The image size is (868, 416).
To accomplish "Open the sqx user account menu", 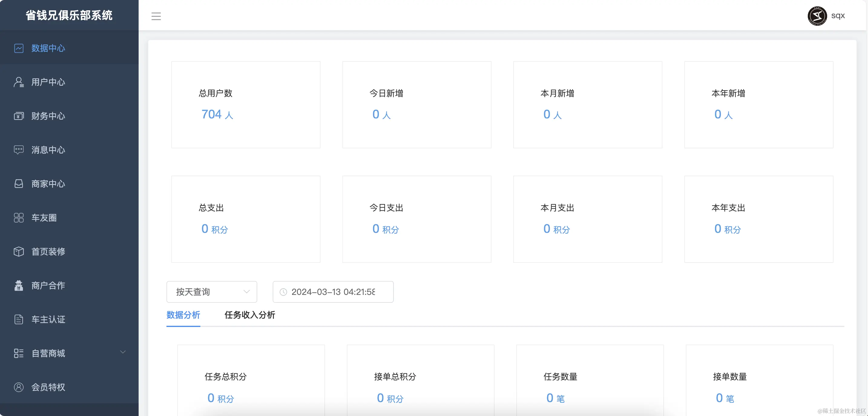I will point(838,15).
